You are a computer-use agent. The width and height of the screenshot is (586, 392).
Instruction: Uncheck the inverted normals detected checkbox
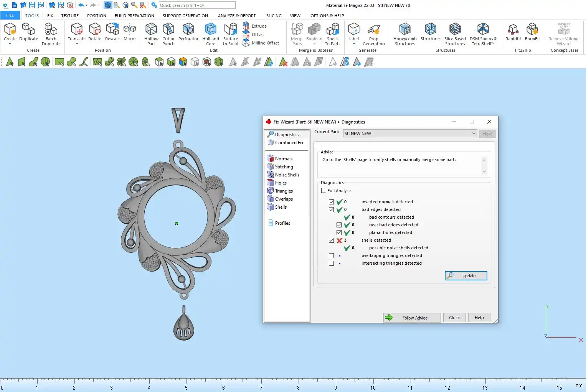click(x=332, y=202)
